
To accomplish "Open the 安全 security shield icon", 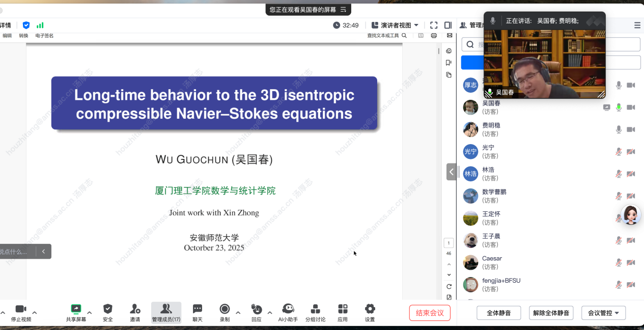I will coord(107,309).
